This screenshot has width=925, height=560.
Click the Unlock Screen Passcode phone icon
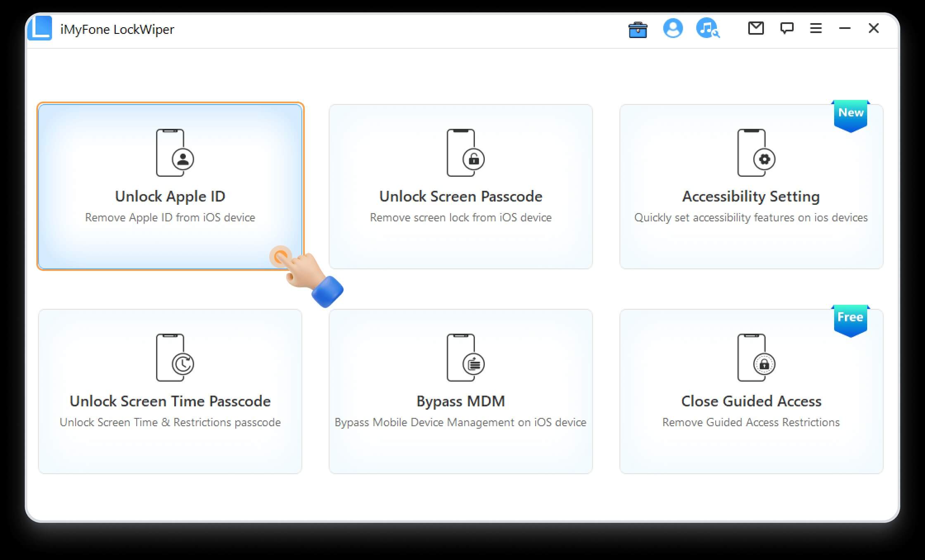pyautogui.click(x=465, y=152)
